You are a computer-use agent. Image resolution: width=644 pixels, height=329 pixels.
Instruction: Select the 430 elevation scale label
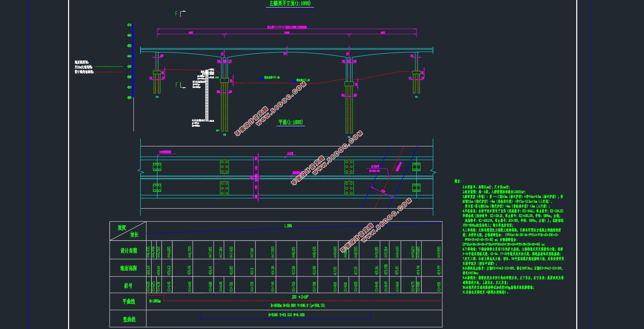[129, 67]
